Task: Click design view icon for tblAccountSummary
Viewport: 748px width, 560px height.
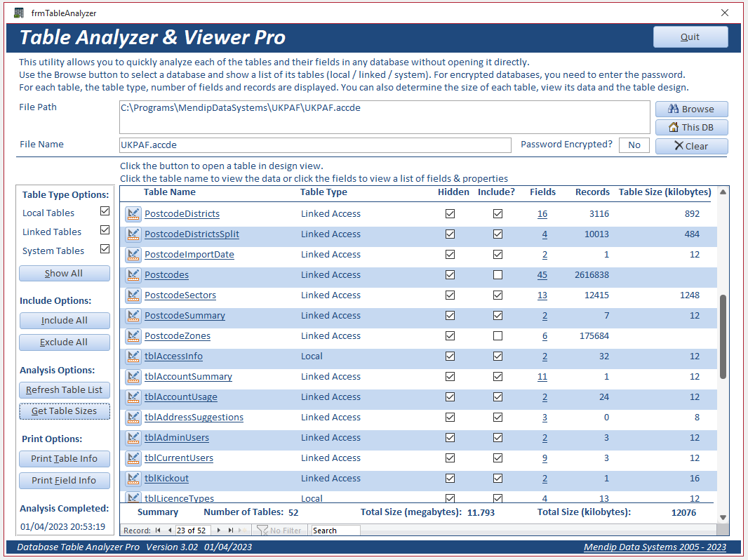Action: pyautogui.click(x=133, y=377)
